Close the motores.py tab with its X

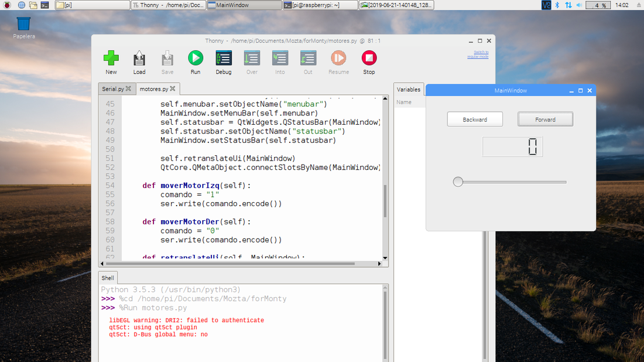173,89
